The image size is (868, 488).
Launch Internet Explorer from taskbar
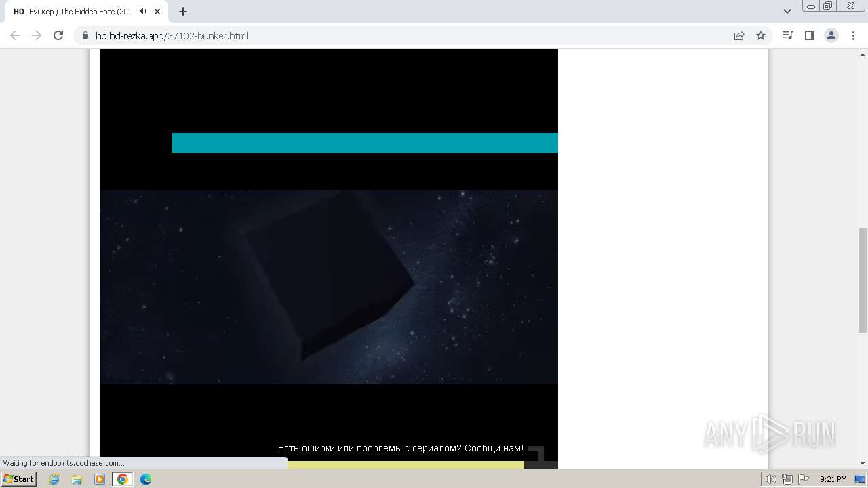point(54,479)
